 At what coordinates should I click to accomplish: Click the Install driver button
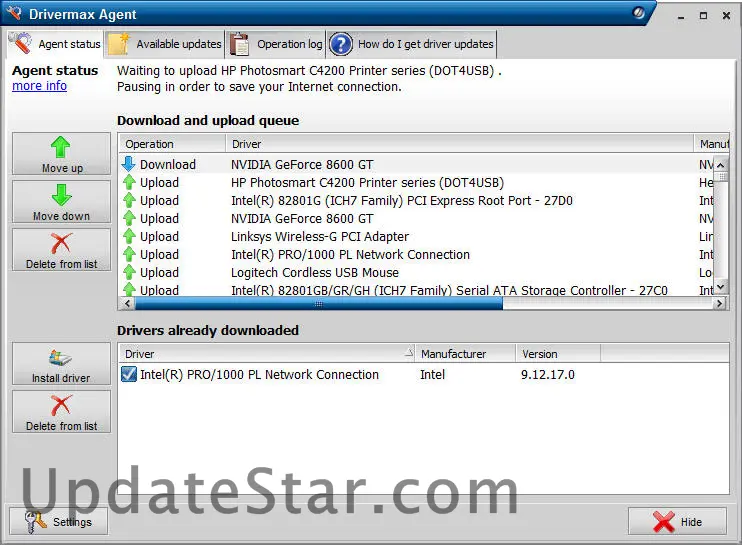[x=61, y=364]
